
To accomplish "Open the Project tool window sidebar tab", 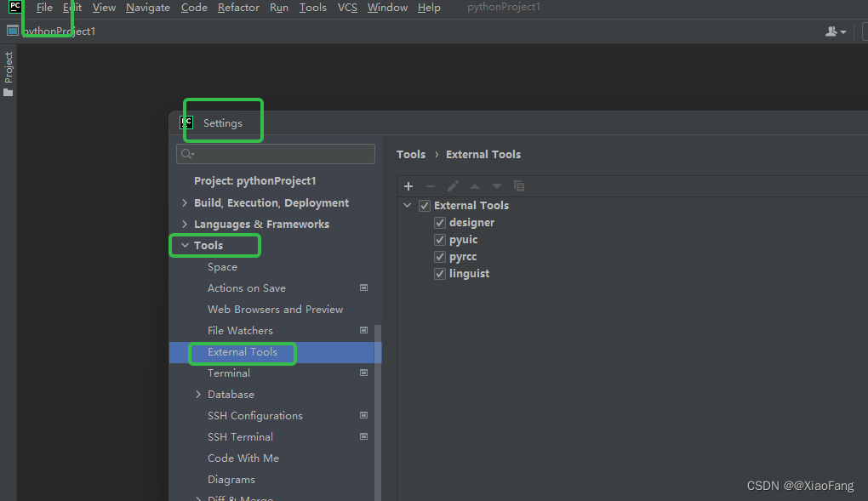I will click(9, 74).
